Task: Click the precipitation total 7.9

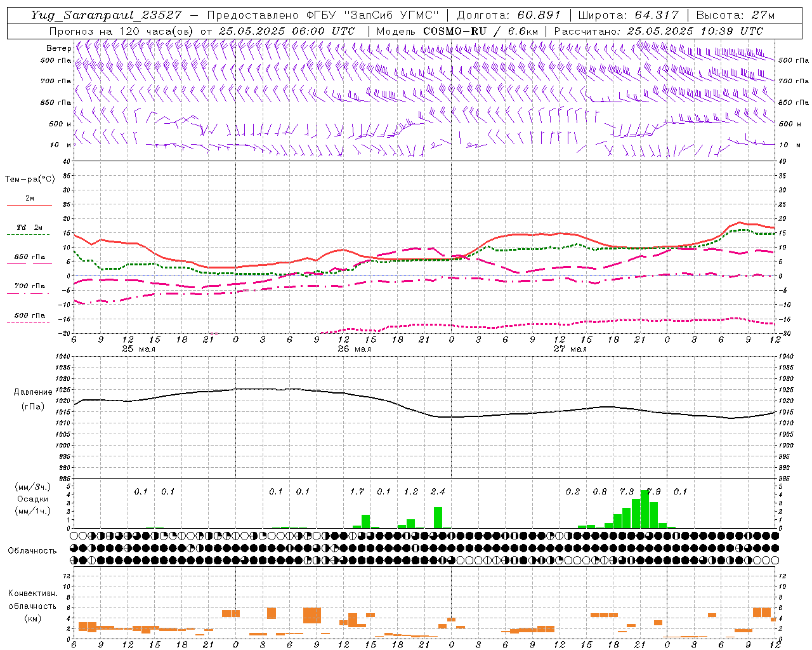Action: pos(653,492)
